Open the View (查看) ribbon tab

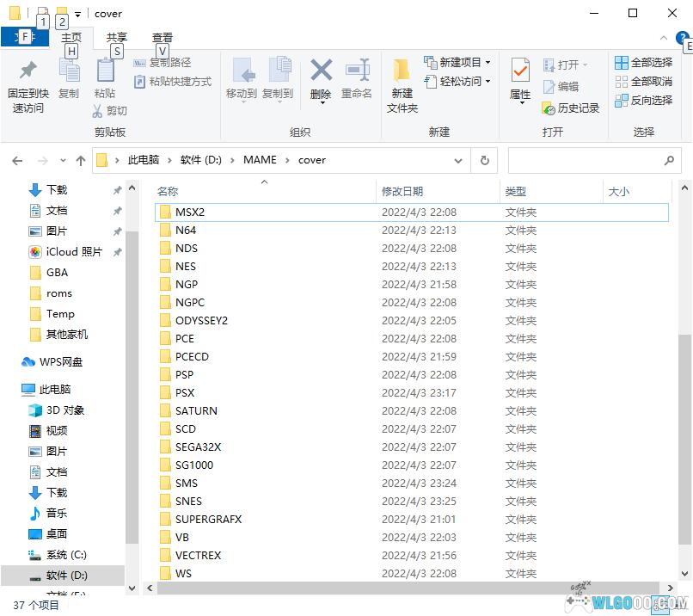point(163,38)
